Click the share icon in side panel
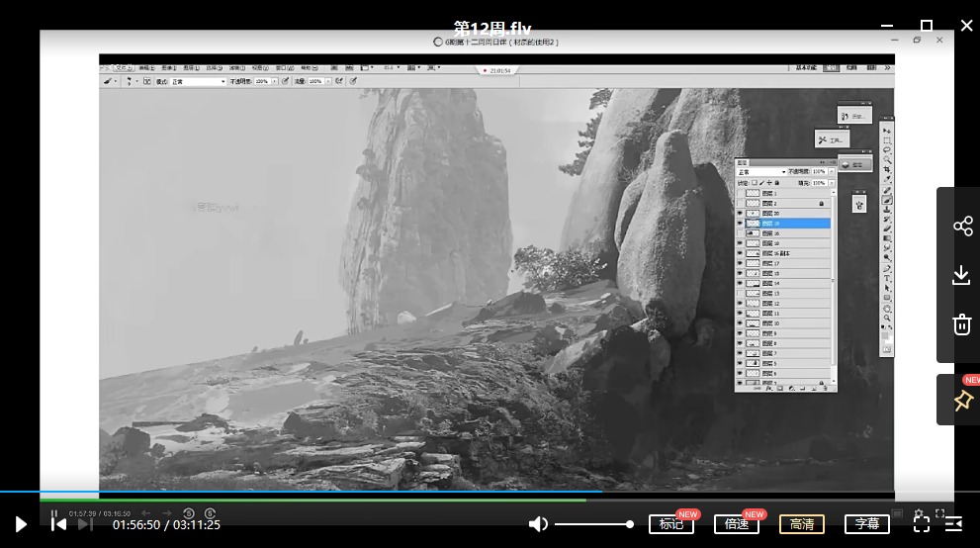 (x=962, y=227)
